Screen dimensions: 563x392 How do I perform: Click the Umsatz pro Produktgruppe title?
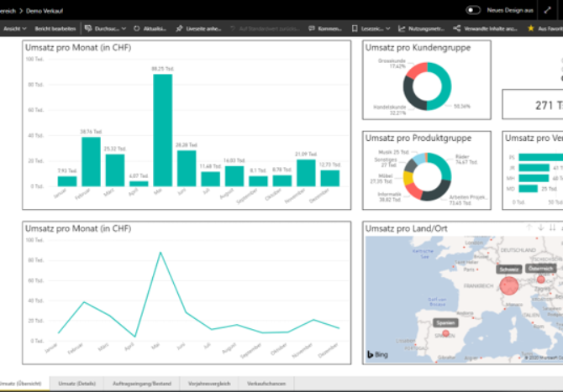coord(418,138)
